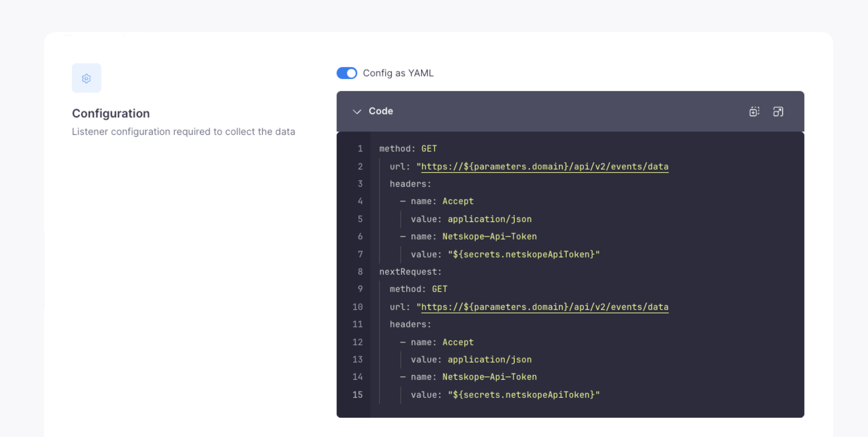This screenshot has height=437, width=868.
Task: Click the nextRequest key on line 8
Action: 410,272
